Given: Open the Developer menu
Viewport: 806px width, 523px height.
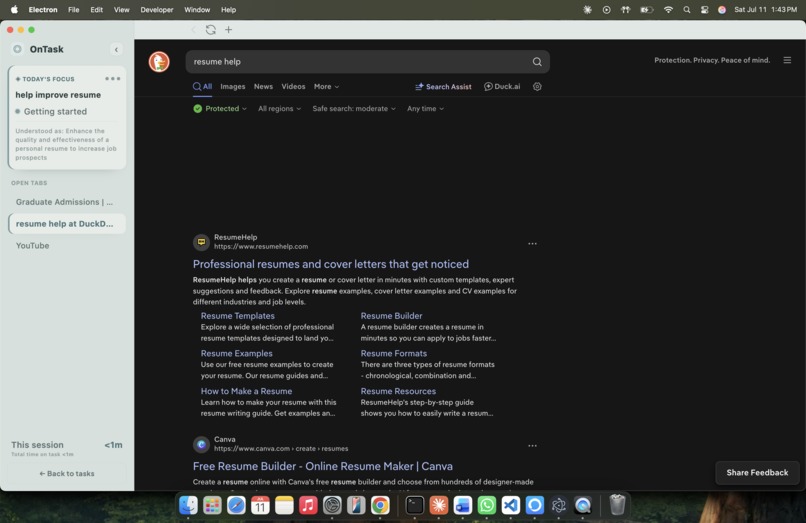Looking at the screenshot, I should [x=157, y=10].
